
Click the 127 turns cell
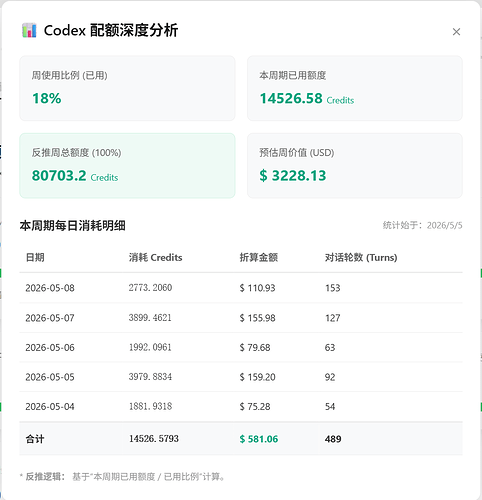333,318
